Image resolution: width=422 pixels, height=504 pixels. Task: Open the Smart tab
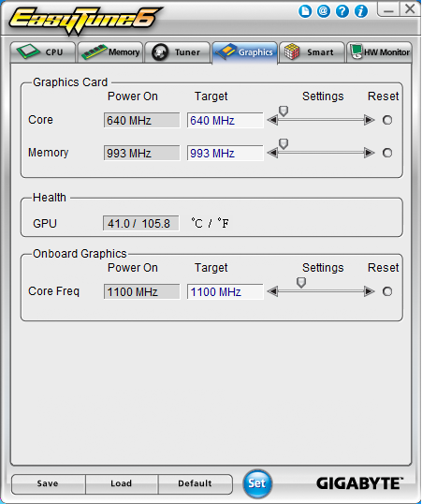[312, 52]
